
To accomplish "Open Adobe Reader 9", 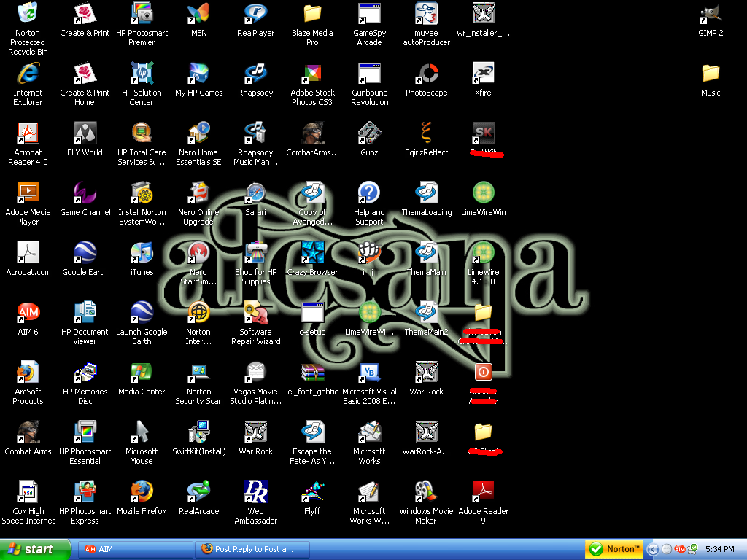I will click(482, 491).
